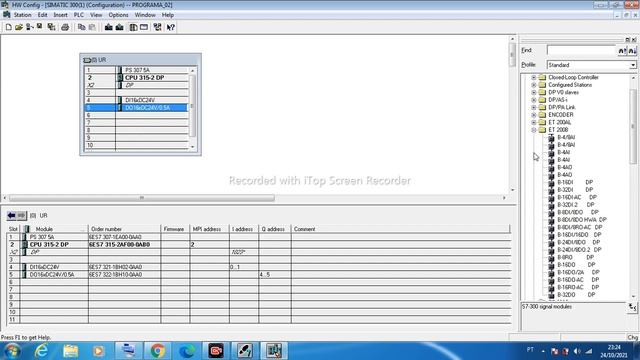Viewport: 640px width, 360px height.
Task: Expand the ET 200AL folder
Action: 533,122
